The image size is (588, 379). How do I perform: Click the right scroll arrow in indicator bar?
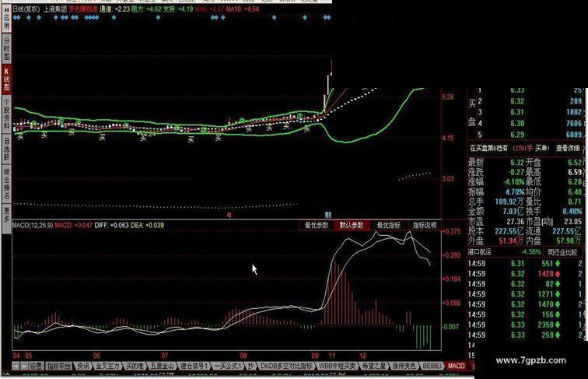[x=24, y=366]
